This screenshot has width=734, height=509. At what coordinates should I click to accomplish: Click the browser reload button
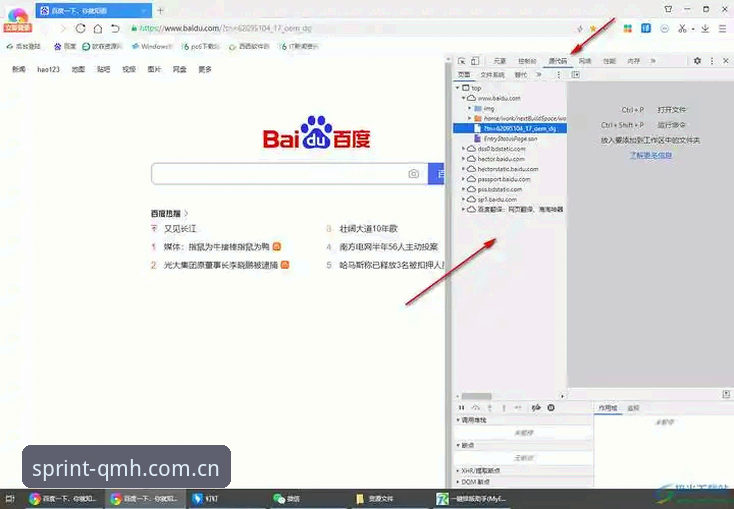(x=81, y=29)
